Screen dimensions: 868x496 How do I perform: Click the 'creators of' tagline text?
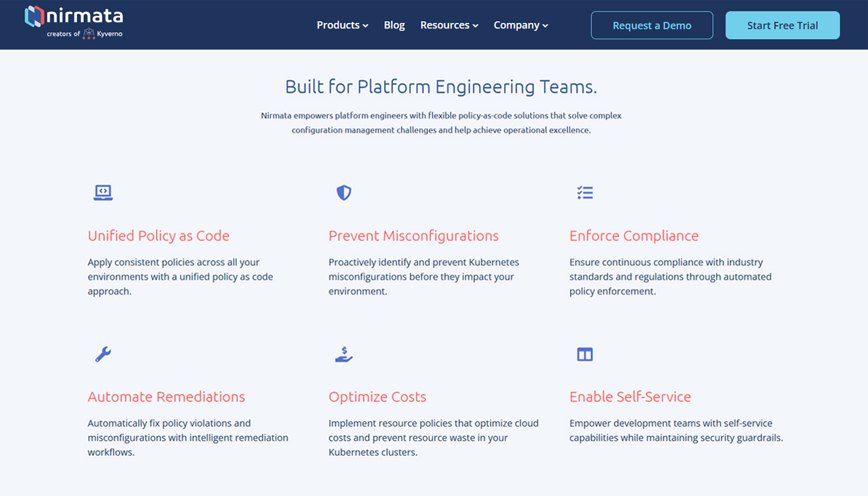(x=63, y=34)
